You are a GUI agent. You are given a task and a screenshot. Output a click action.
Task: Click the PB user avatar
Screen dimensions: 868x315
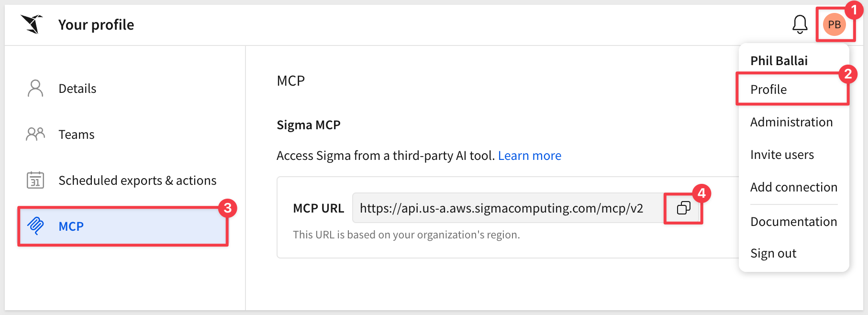click(834, 24)
